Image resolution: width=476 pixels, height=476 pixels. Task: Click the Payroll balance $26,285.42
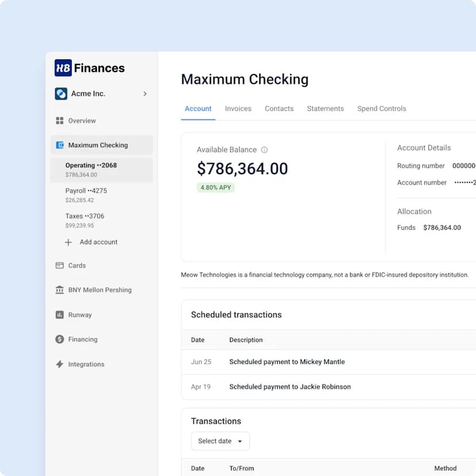(x=79, y=200)
